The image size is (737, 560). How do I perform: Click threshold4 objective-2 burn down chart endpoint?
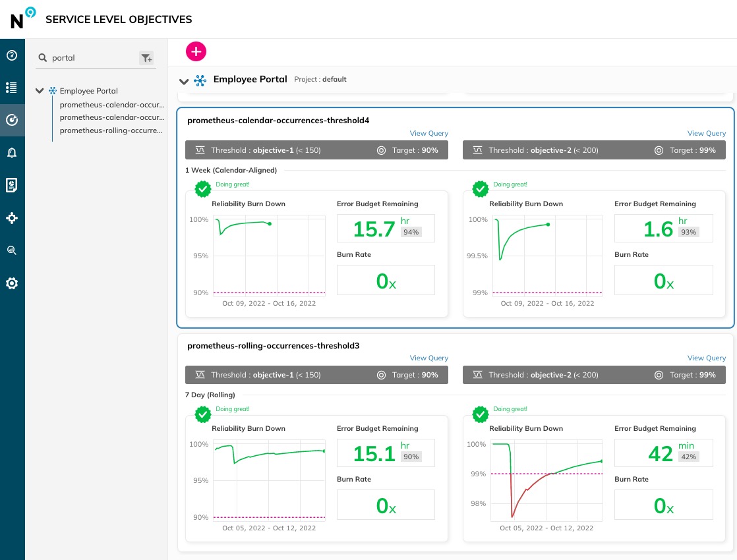[548, 225]
